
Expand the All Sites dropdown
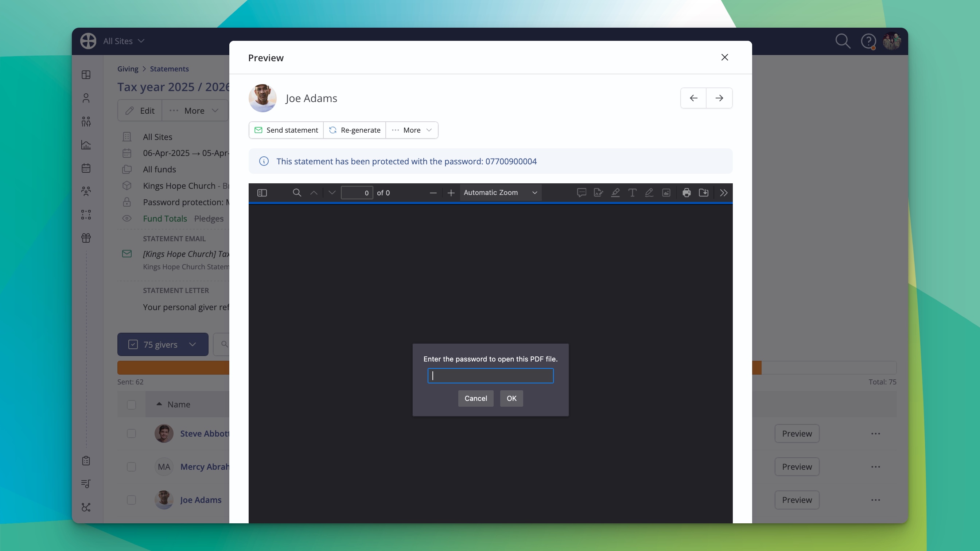[124, 41]
